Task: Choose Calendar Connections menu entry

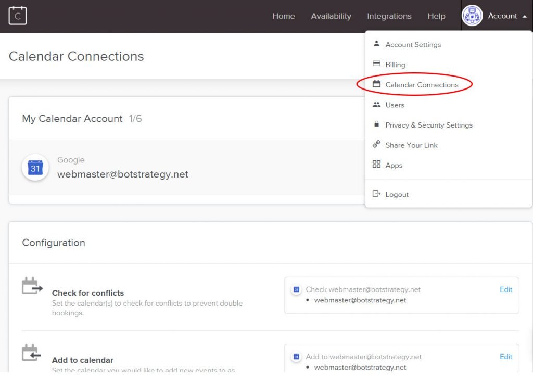Action: (422, 85)
